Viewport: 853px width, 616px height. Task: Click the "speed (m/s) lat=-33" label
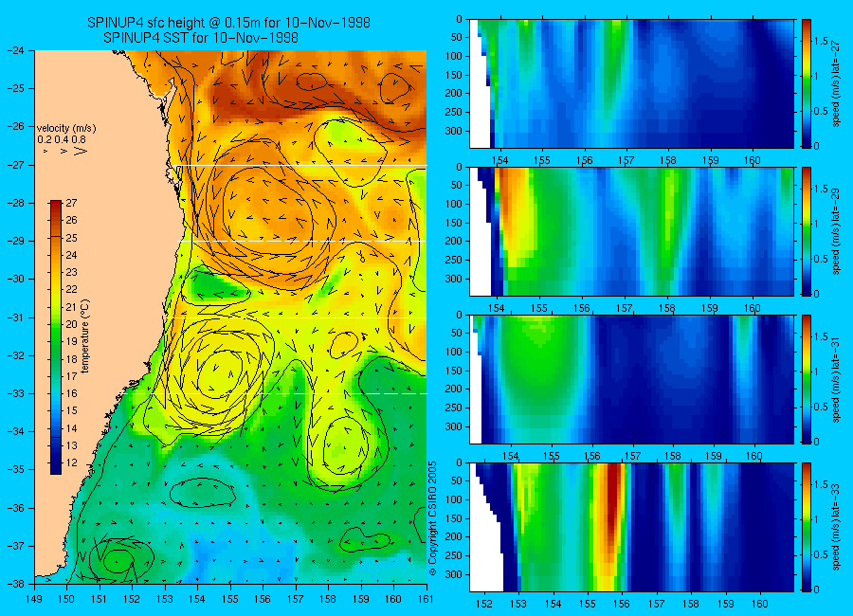[836, 527]
